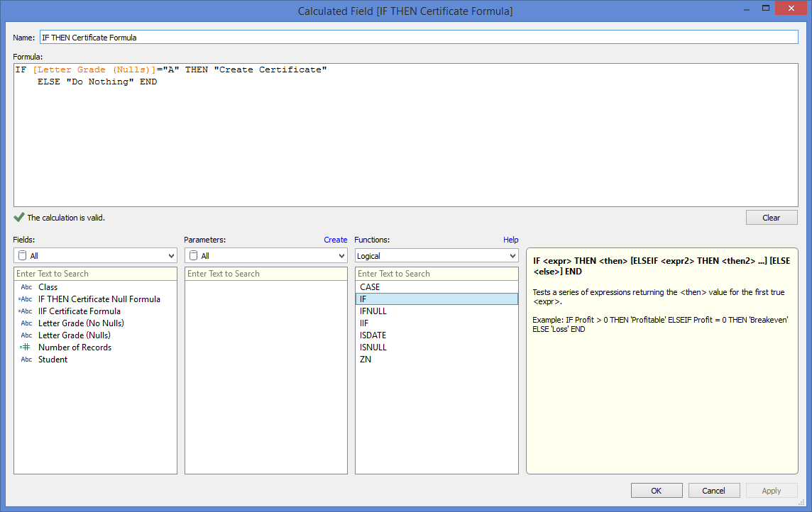Expand the Parameters filter dropdown
The image size is (812, 512).
(x=341, y=256)
